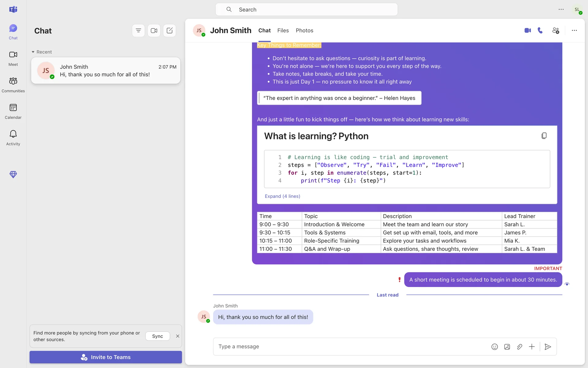The width and height of the screenshot is (588, 368).
Task: Switch to the Photos tab
Action: click(304, 30)
